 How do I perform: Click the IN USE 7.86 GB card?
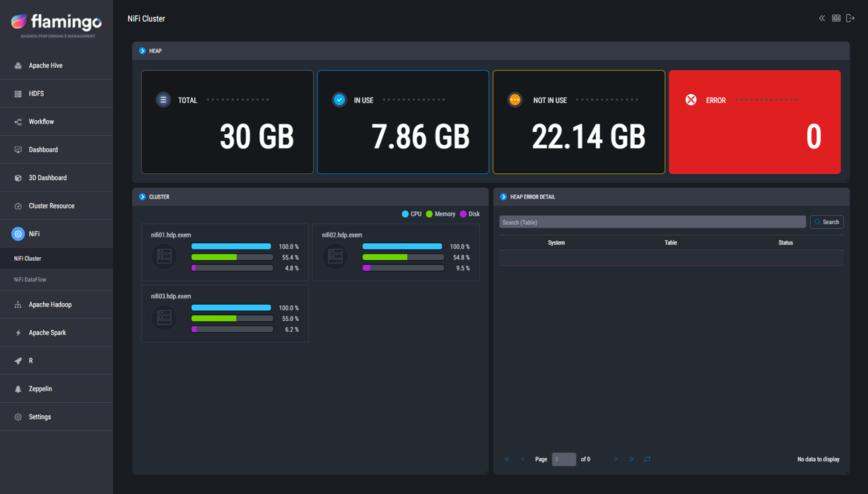pyautogui.click(x=403, y=122)
